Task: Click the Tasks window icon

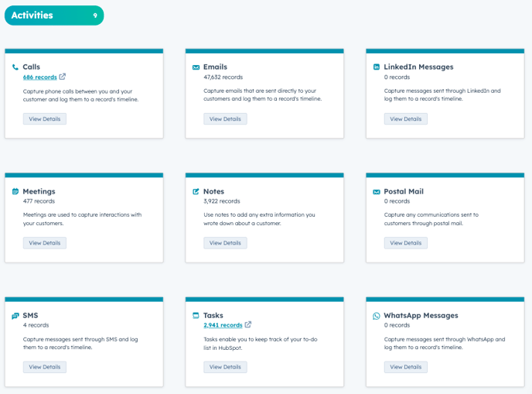Action: (x=196, y=316)
